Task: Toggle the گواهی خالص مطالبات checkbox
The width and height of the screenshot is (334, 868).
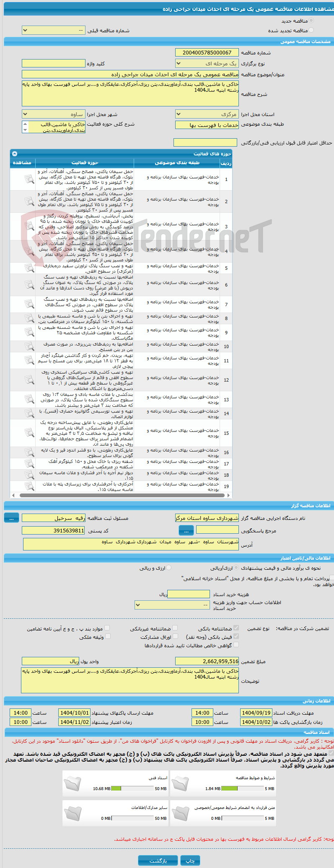Action: [x=236, y=645]
